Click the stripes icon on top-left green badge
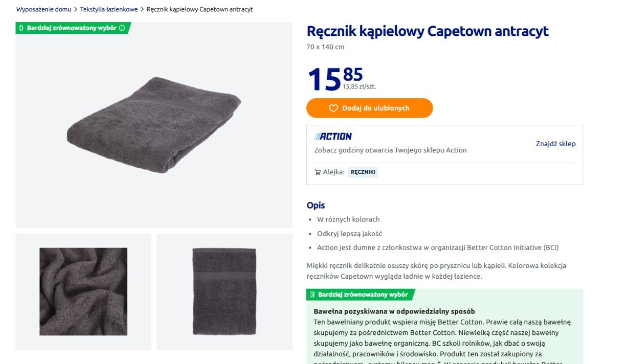This screenshot has width=624, height=364. 21,28
